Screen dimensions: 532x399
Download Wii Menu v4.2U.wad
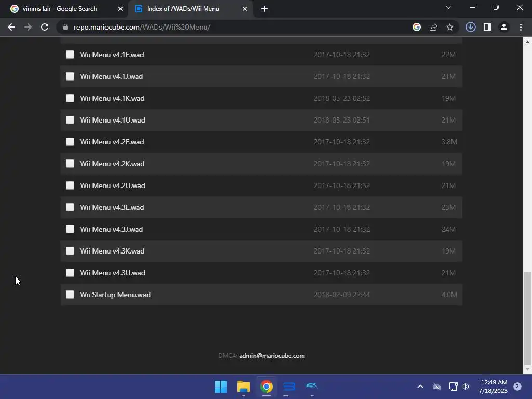(x=113, y=185)
